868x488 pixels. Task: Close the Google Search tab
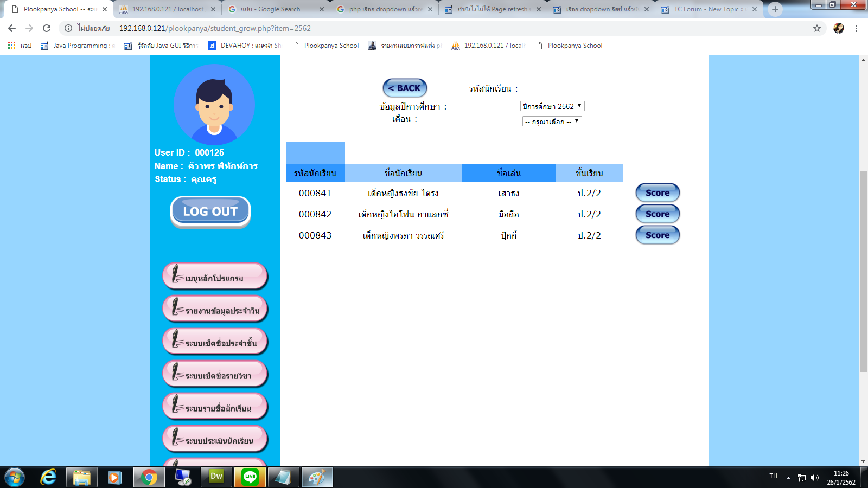click(x=322, y=9)
